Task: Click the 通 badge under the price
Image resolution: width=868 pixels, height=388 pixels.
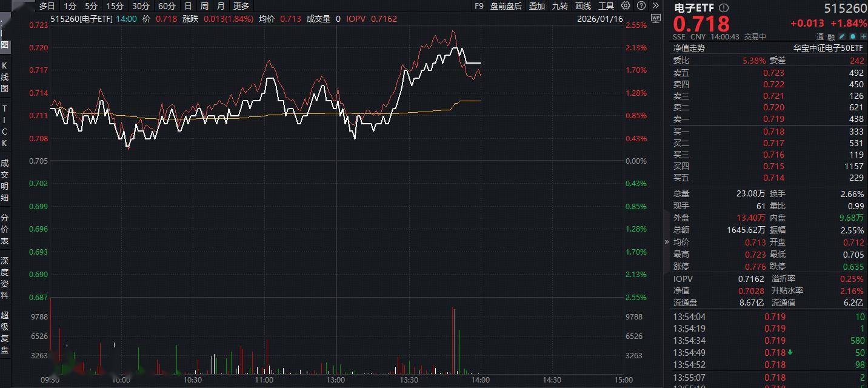Action: tap(821, 36)
